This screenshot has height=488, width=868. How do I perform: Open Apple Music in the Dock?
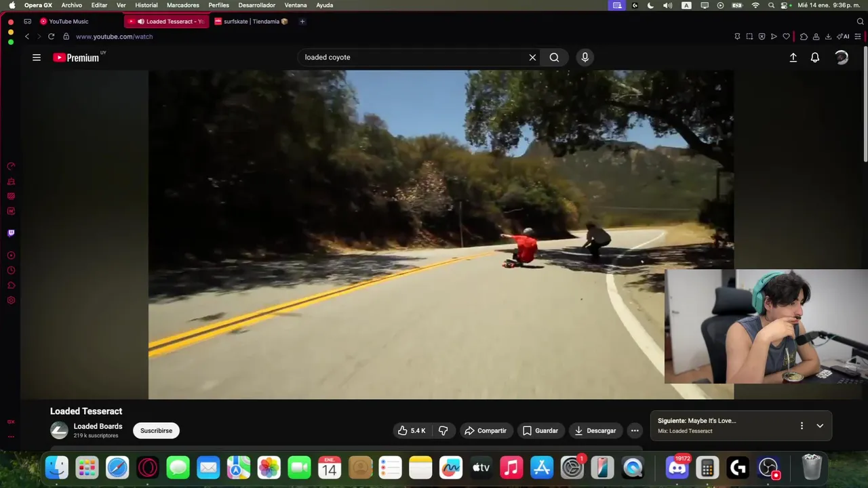tap(511, 468)
